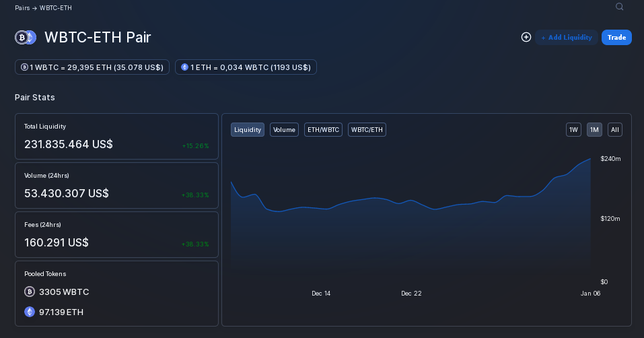Click the ETH icon under Pooled Tokens
Screen dimensions: 644x338
pos(30,312)
